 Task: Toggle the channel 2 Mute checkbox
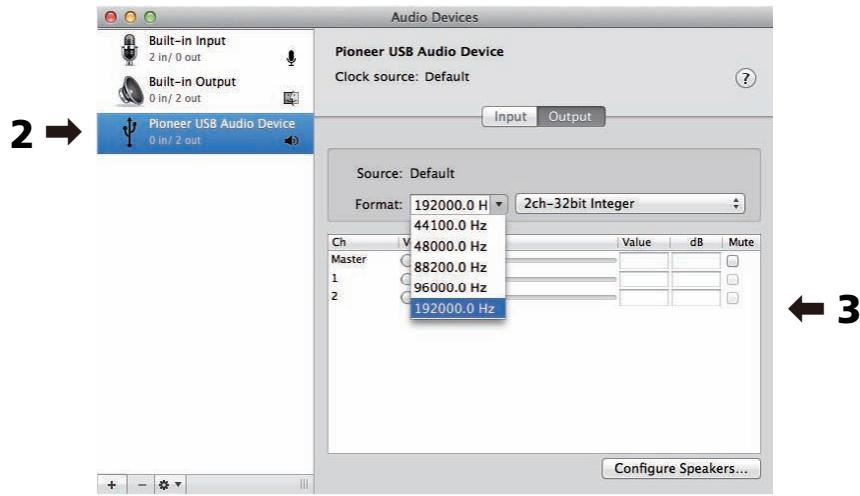point(732,298)
